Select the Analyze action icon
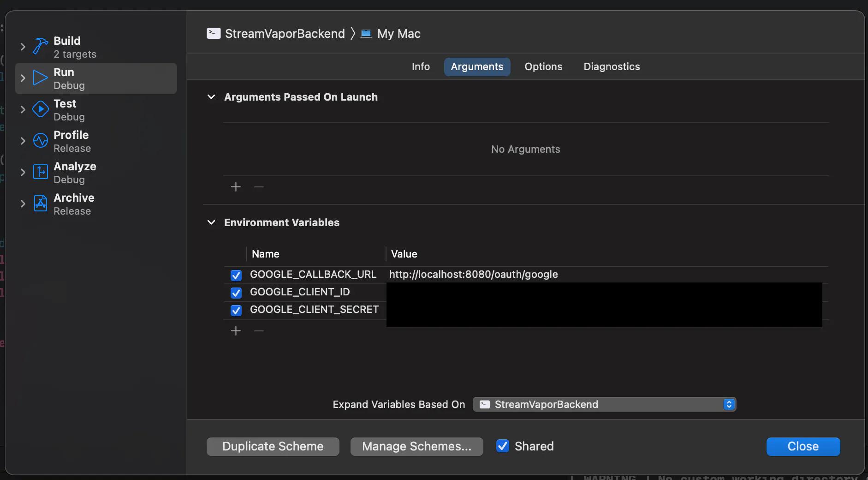This screenshot has height=480, width=868. tap(41, 172)
